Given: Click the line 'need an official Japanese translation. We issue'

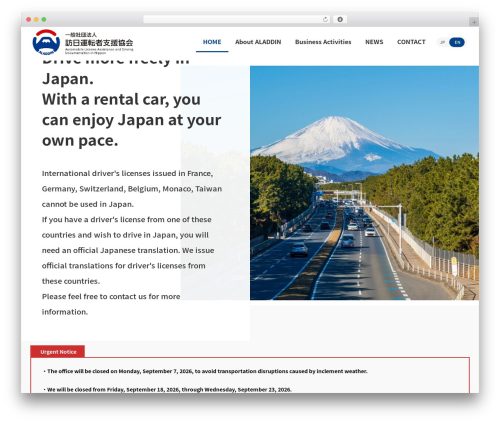Looking at the screenshot, I should (x=128, y=250).
